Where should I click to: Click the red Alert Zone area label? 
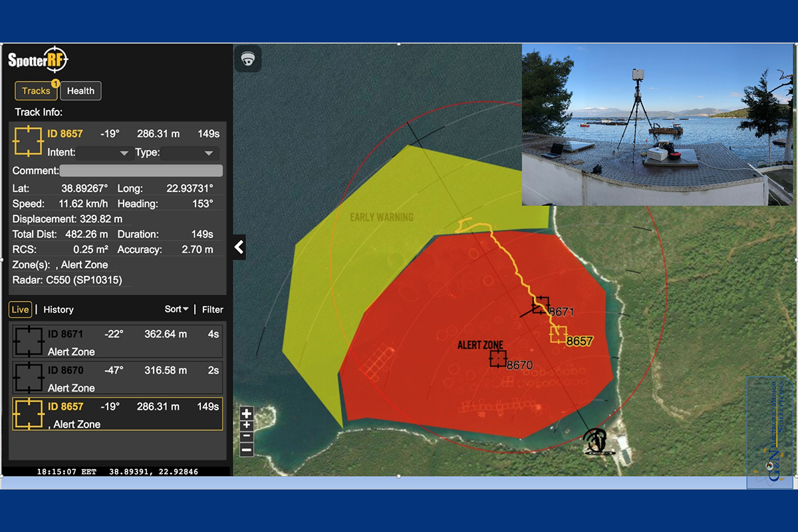coord(480,345)
